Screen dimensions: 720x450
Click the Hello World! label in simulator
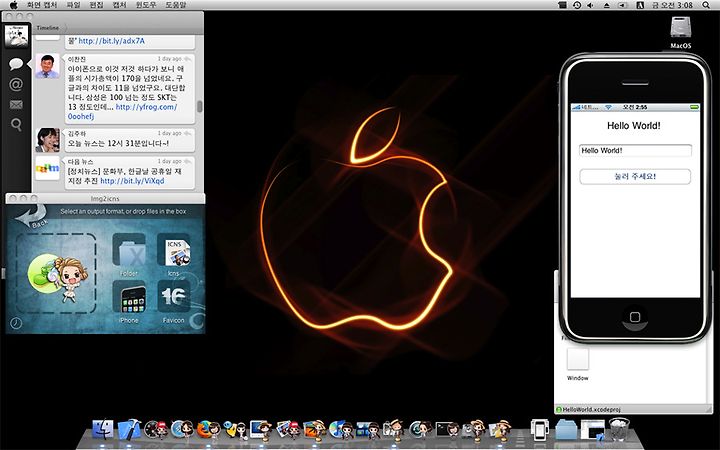[x=634, y=125]
